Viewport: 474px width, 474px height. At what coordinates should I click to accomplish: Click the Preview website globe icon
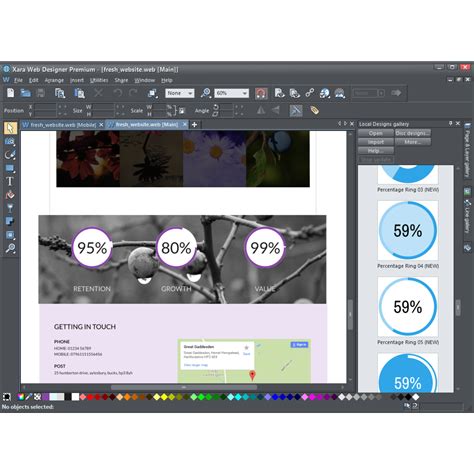(325, 93)
